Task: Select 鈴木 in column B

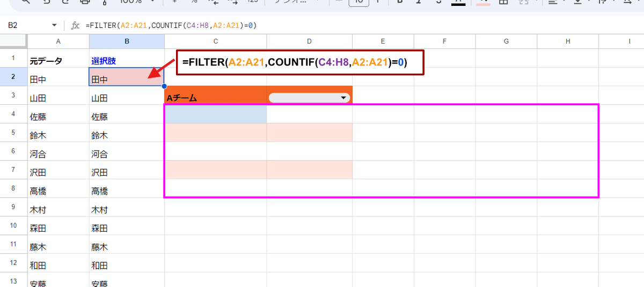Action: coord(127,133)
